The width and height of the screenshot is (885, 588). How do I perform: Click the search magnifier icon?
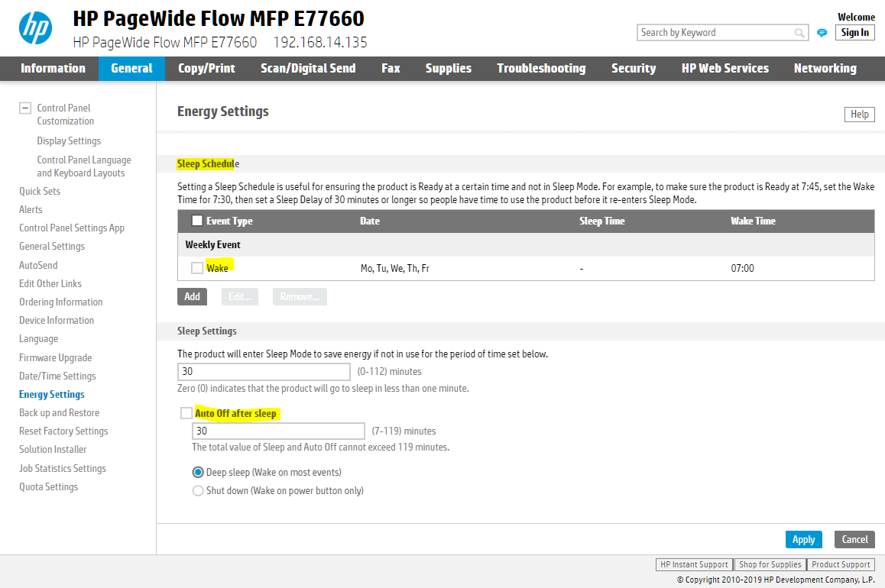799,32
